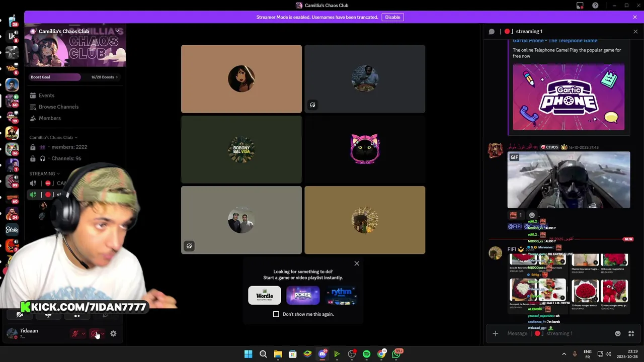Open the apps launcher icon in message box
This screenshot has height=362, width=644.
coord(631,333)
